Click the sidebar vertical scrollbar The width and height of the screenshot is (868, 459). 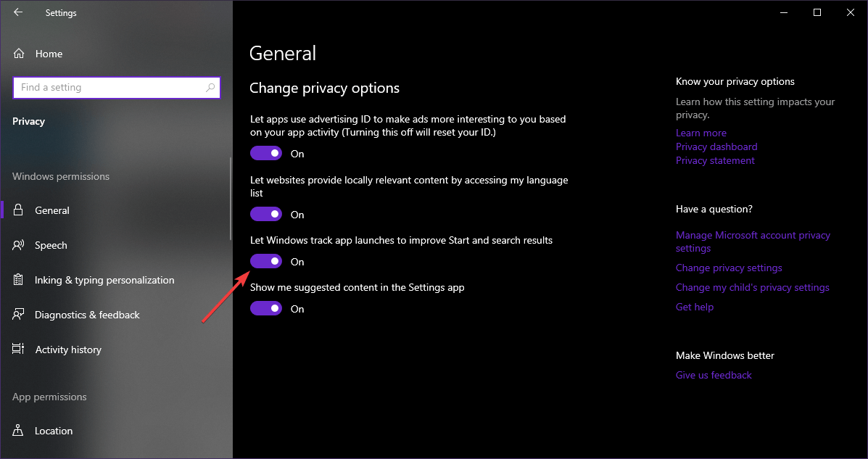(x=231, y=198)
